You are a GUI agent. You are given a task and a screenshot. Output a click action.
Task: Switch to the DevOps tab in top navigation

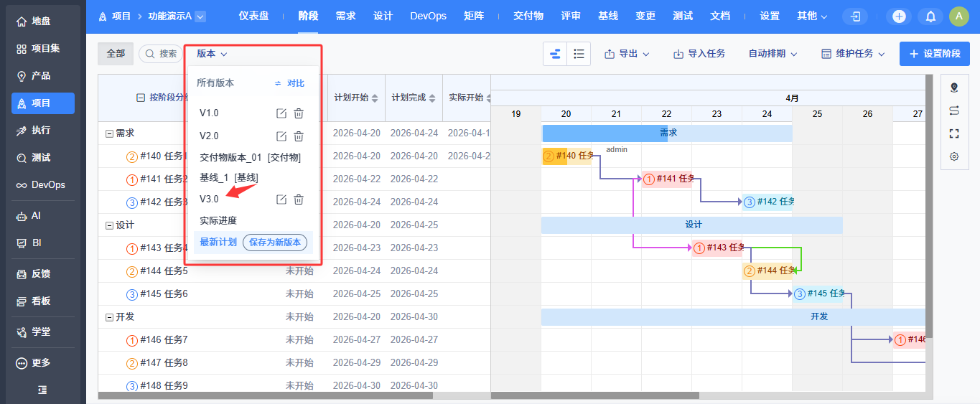(428, 17)
